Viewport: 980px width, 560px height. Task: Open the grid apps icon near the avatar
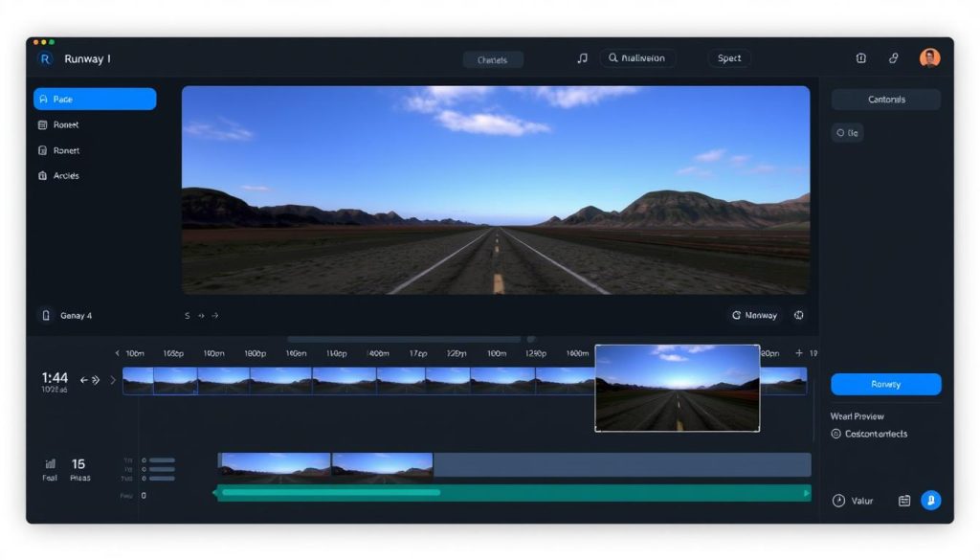click(x=860, y=57)
